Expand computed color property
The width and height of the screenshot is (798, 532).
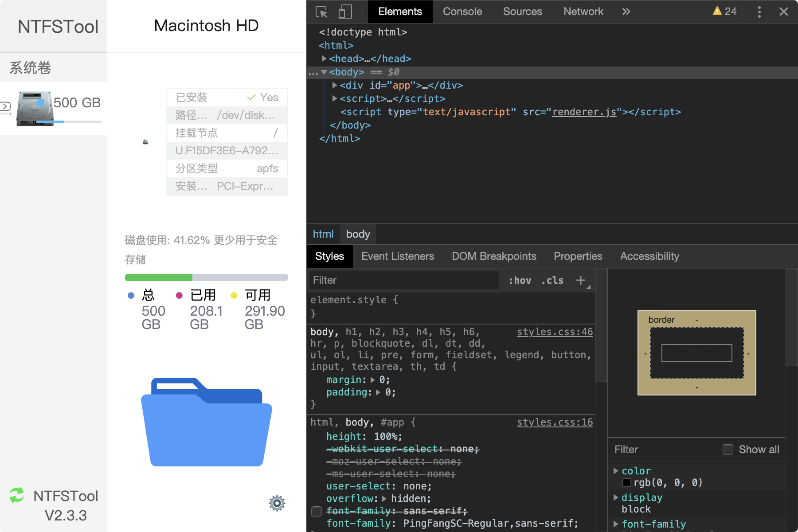[x=616, y=470]
